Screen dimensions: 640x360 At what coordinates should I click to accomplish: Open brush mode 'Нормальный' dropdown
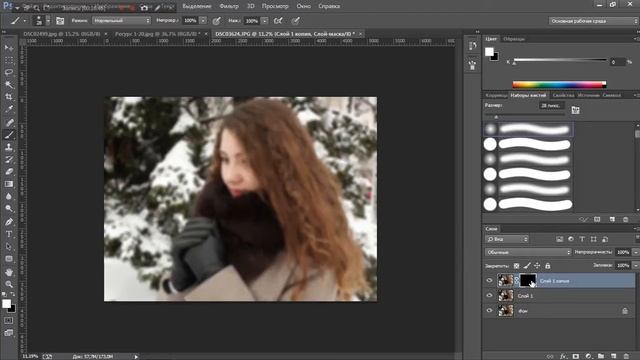[121, 20]
